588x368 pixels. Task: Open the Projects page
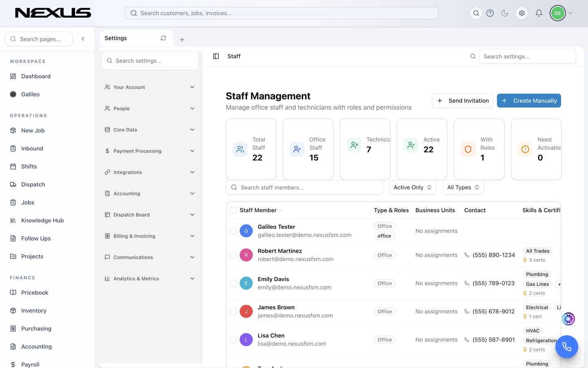pyautogui.click(x=32, y=256)
